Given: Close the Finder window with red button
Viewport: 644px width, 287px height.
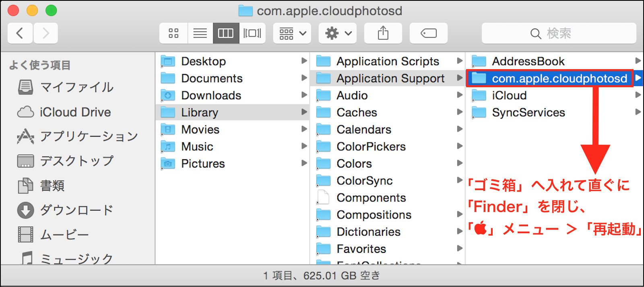Looking at the screenshot, I should point(14,10).
